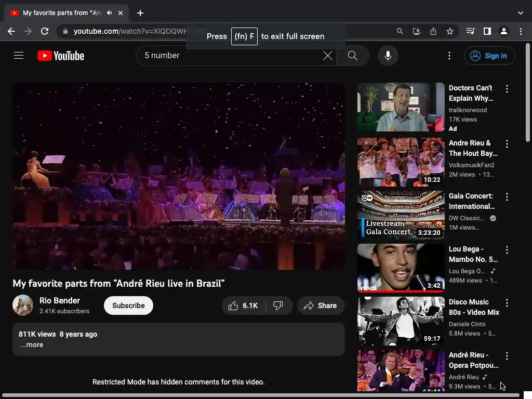Open Rio Bender channel avatar

[23, 305]
